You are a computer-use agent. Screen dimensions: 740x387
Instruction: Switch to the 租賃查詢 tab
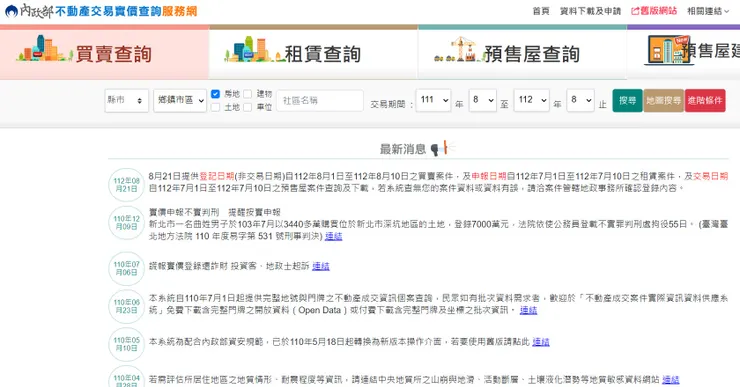[x=313, y=53]
